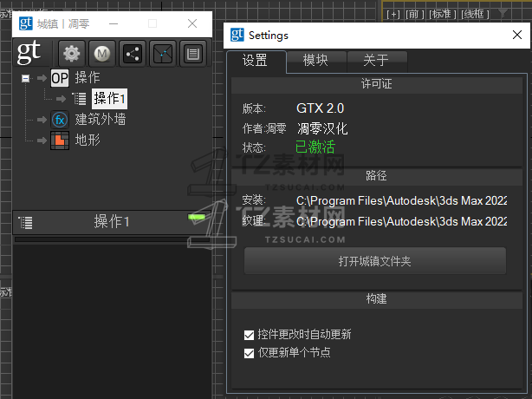Click the [标准] viewport label

click(x=443, y=14)
